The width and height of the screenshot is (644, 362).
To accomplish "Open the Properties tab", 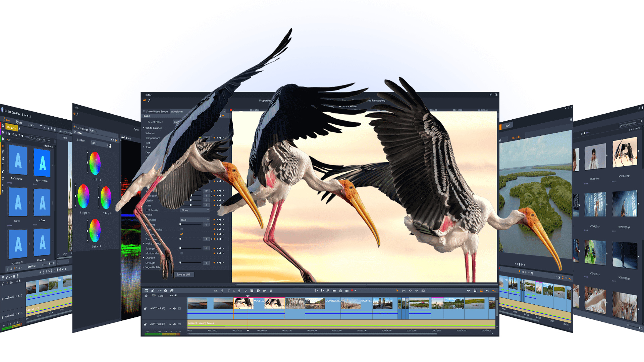I will (265, 100).
